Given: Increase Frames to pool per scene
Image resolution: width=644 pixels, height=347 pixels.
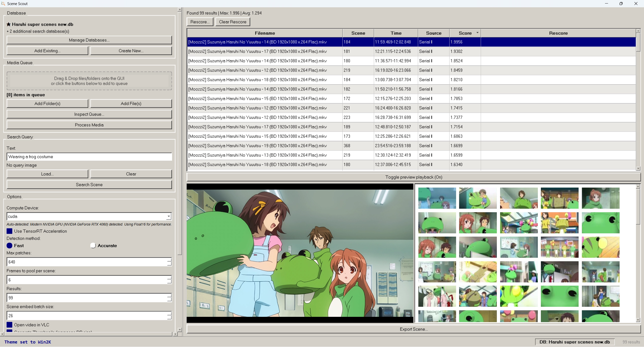Looking at the screenshot, I should (x=169, y=278).
